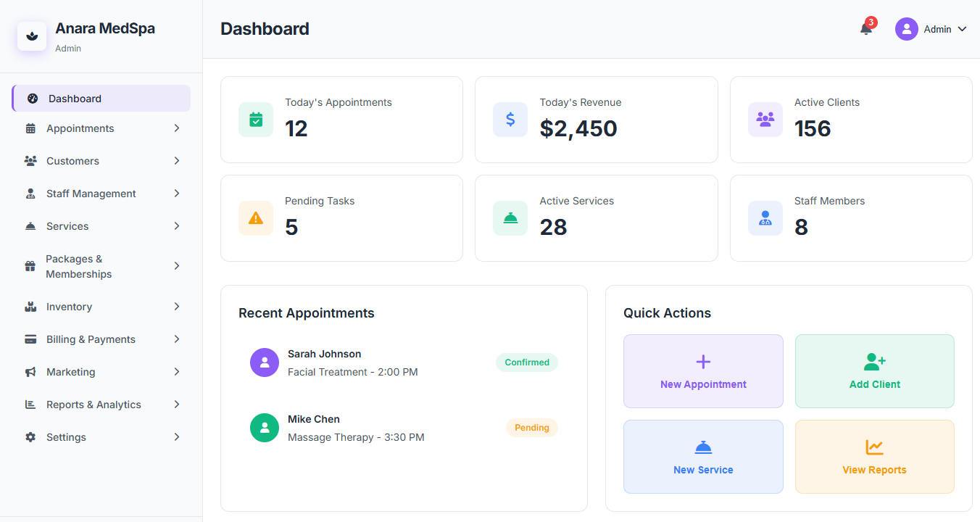Viewport: 980px width, 522px height.
Task: Open View Reports quick action
Action: coord(874,457)
